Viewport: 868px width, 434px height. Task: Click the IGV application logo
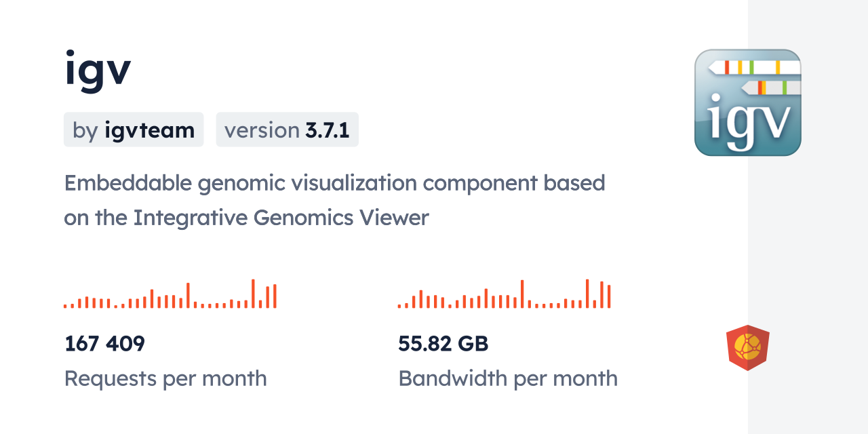coord(747,102)
